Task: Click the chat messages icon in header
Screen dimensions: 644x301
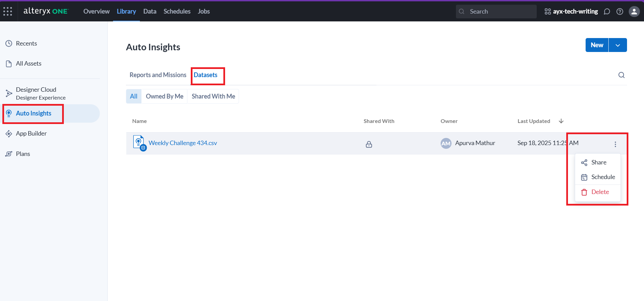Action: [607, 12]
